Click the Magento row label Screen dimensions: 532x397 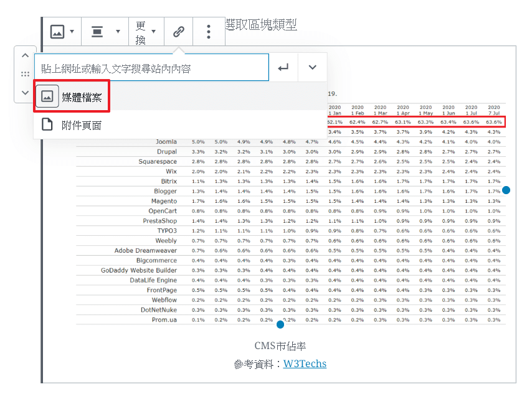coord(164,201)
